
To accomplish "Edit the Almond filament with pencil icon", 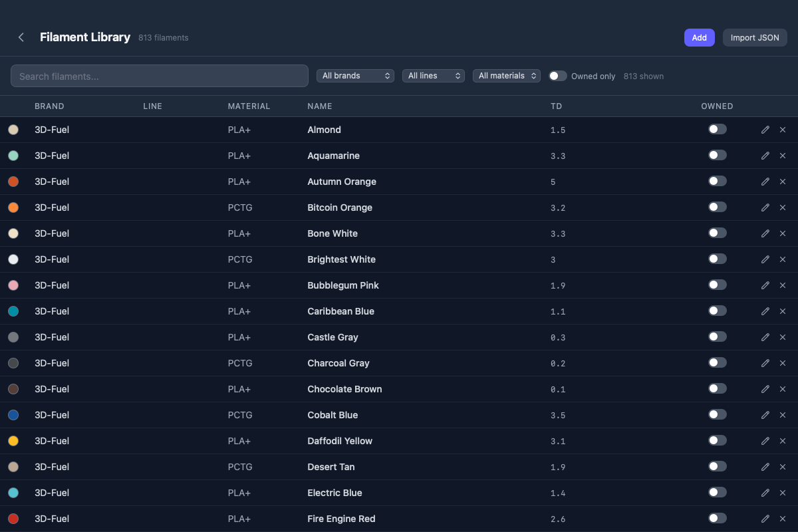I will coord(765,130).
